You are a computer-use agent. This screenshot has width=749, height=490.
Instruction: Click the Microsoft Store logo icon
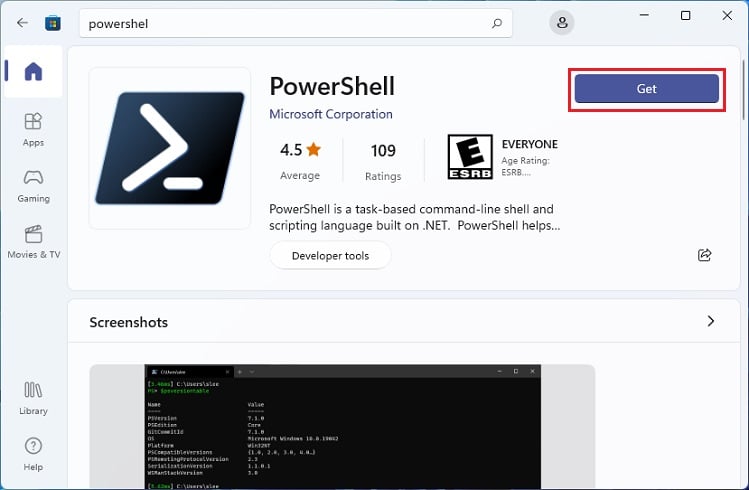(53, 23)
